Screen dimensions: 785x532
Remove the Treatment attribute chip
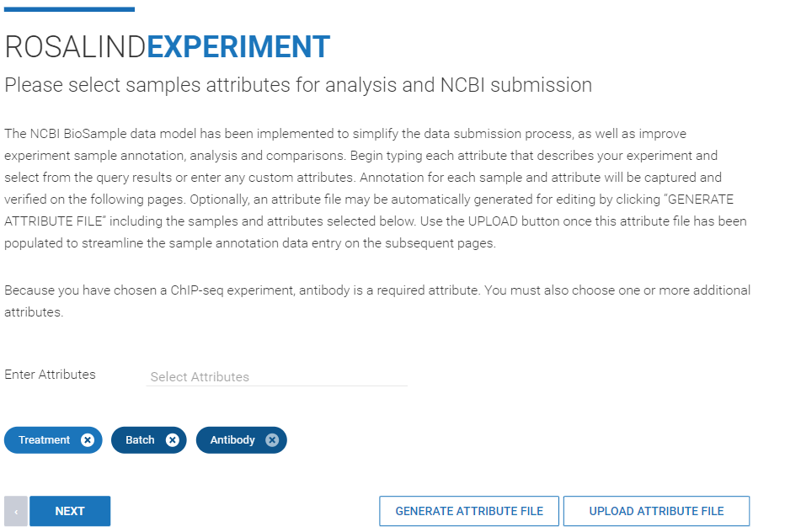pyautogui.click(x=88, y=440)
